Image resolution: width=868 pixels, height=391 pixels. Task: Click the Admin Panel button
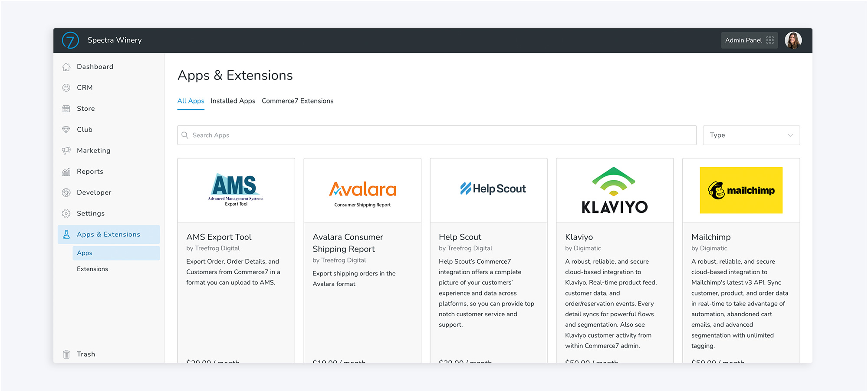tap(749, 40)
